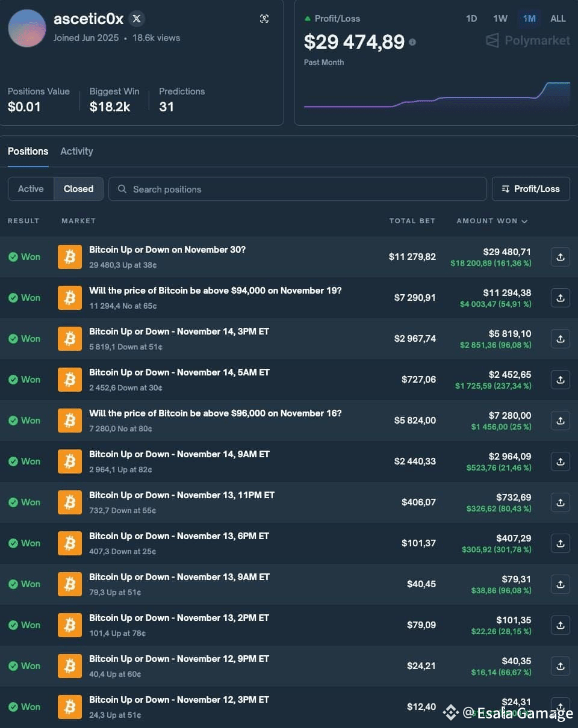This screenshot has width=578, height=728.
Task: Switch to Active positions filter
Action: point(31,189)
